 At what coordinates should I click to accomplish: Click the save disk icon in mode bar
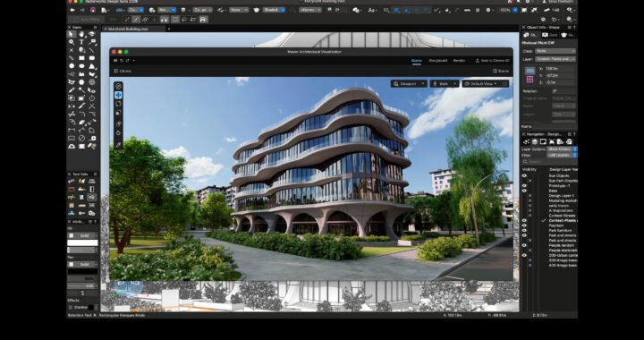tap(203, 20)
